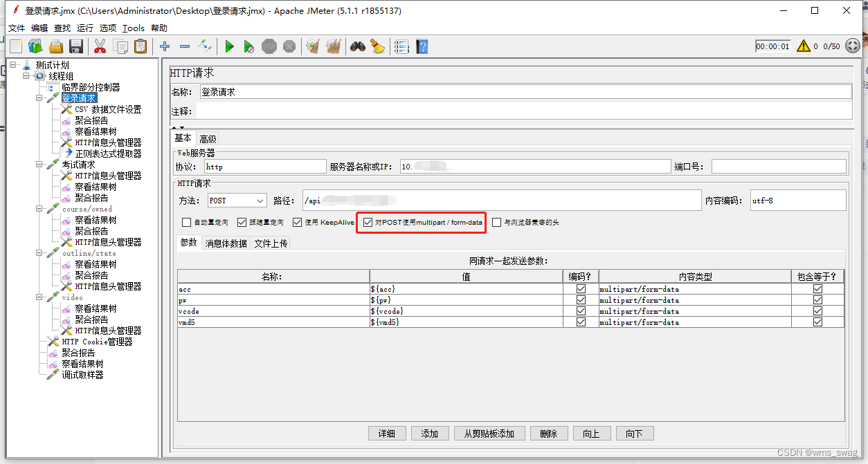Click the 向下 button
Screen dimensions: 868x464
[x=635, y=434]
